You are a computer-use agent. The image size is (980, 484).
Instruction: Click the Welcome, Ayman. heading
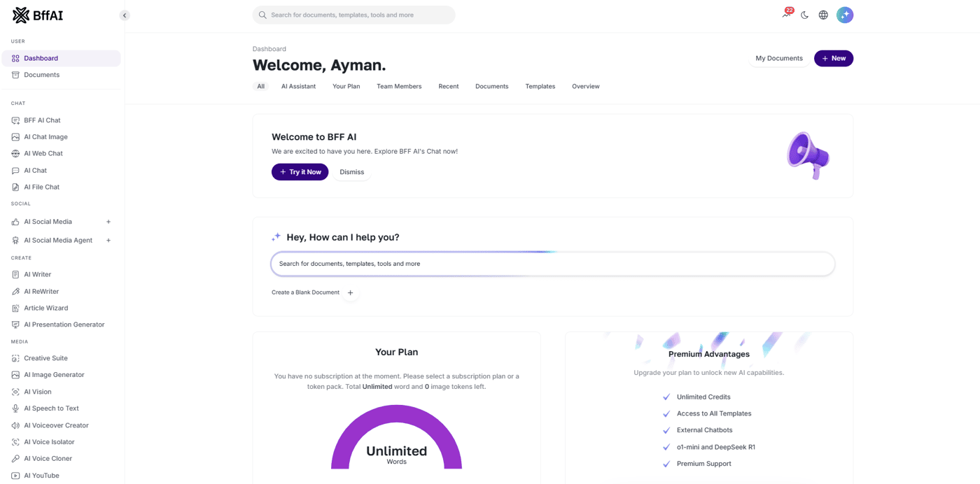(x=319, y=65)
